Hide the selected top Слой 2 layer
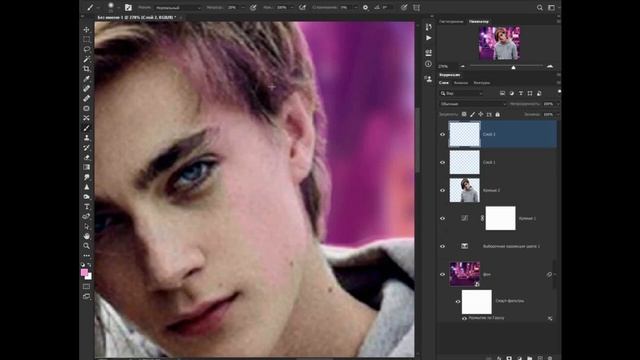 coord(442,134)
